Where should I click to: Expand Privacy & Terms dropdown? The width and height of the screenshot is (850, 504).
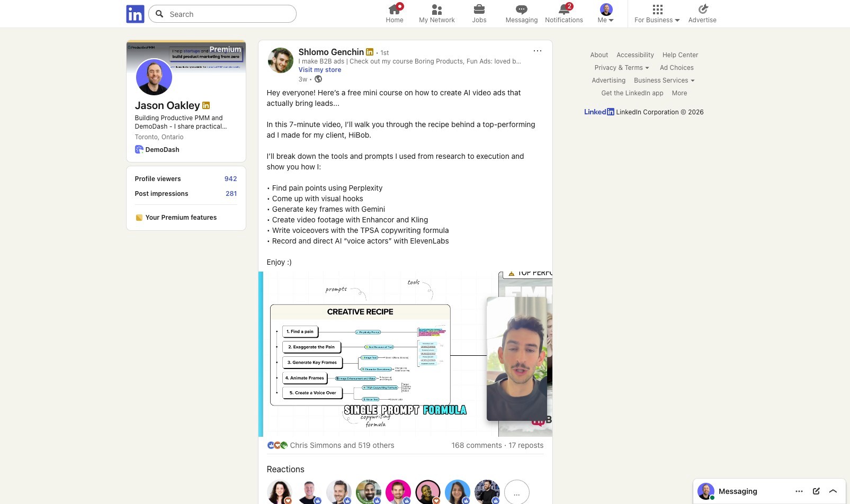click(x=622, y=68)
